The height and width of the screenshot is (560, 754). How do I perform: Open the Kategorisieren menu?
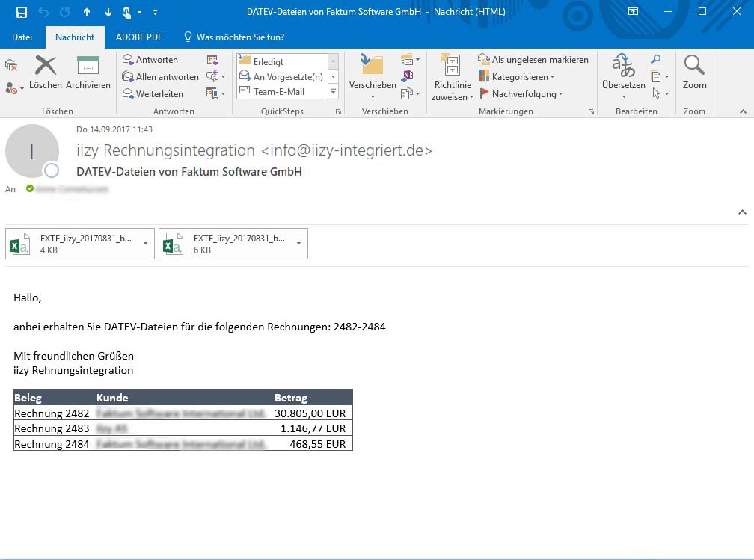point(516,77)
